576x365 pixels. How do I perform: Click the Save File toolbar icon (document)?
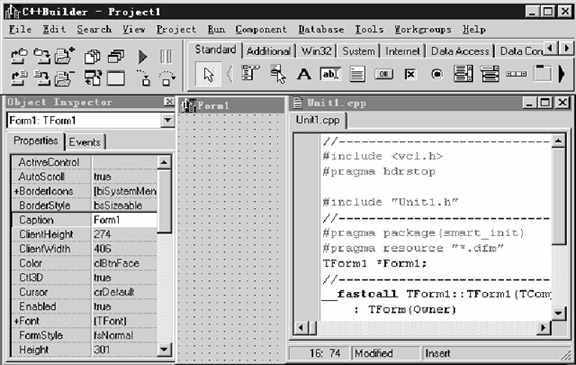click(x=42, y=78)
